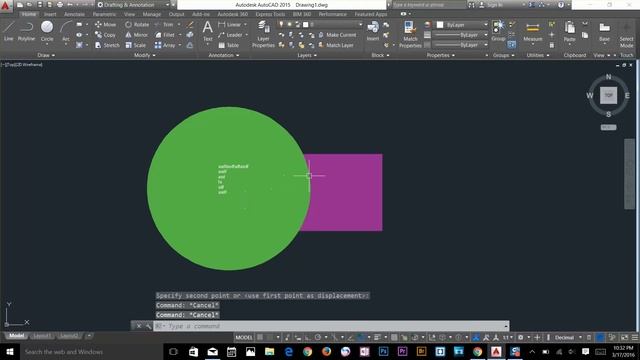Click the Trim tool

pos(164,24)
